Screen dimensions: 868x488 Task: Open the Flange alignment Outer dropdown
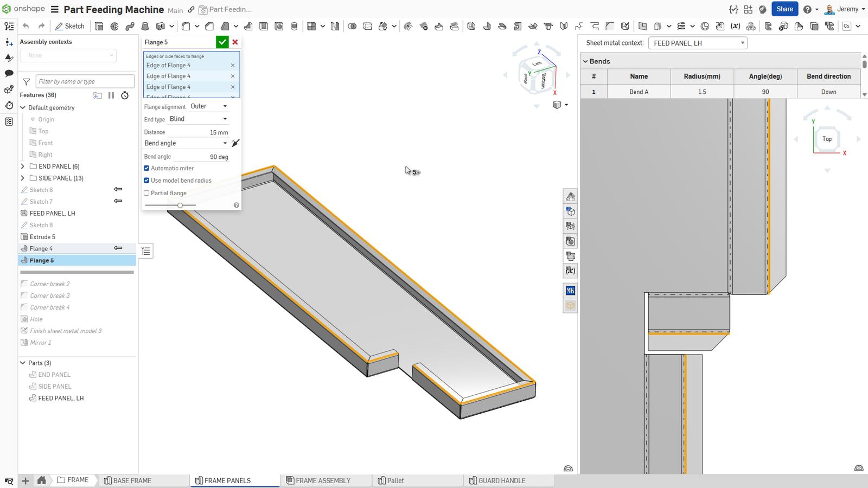coord(209,106)
